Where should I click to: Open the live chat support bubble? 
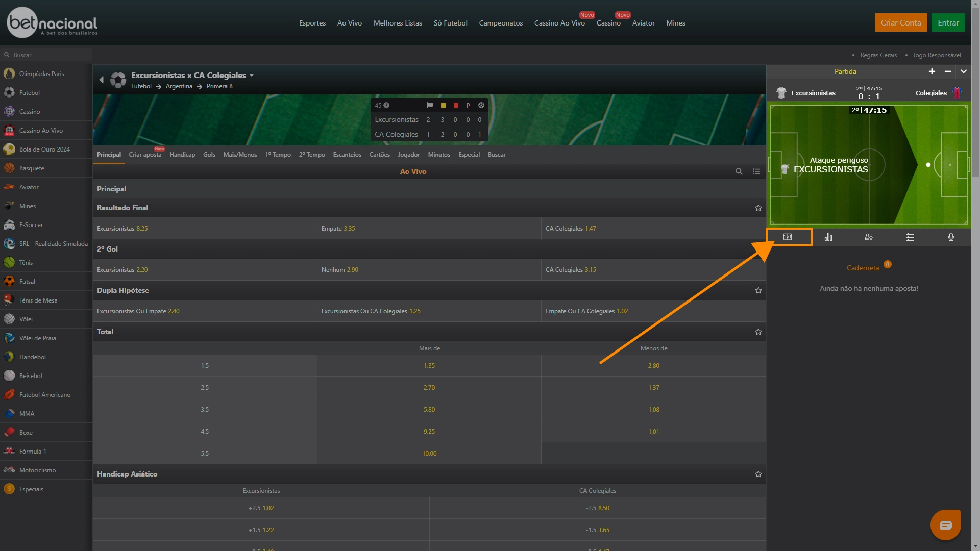point(945,525)
